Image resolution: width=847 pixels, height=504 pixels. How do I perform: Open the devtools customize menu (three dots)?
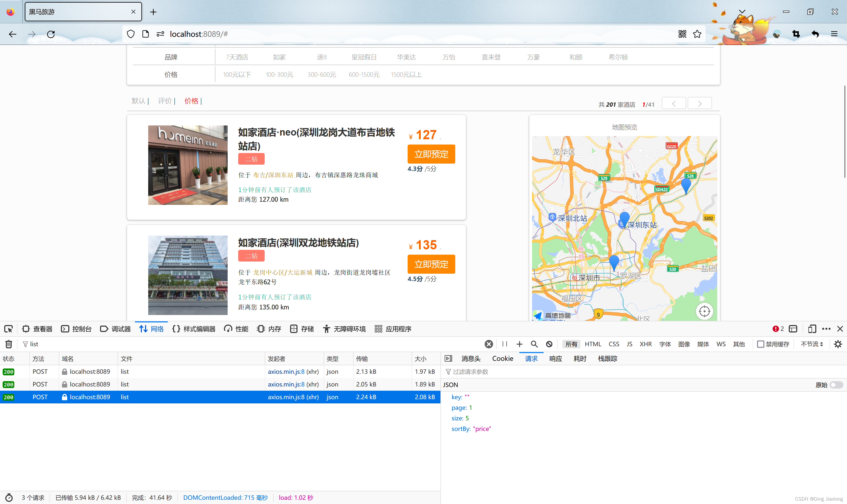pyautogui.click(x=827, y=329)
